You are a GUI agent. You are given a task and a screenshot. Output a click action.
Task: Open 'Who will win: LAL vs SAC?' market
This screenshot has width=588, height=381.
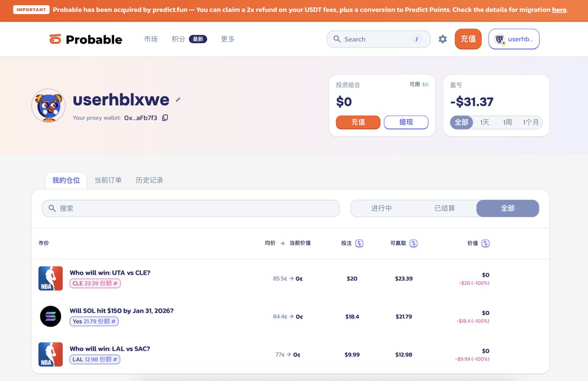[x=110, y=349]
